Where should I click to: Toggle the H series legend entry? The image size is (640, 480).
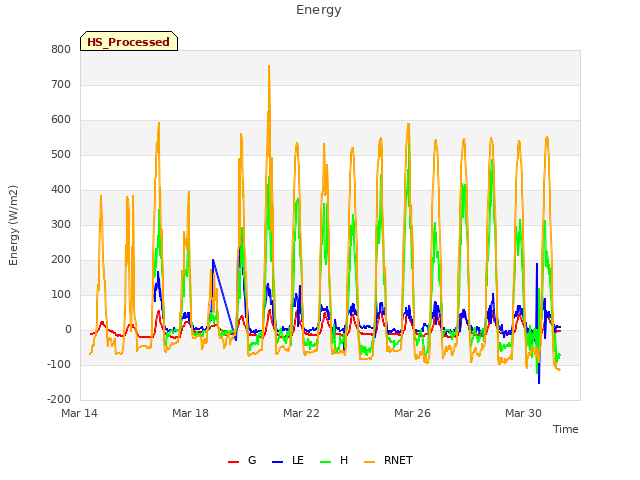[x=334, y=460]
